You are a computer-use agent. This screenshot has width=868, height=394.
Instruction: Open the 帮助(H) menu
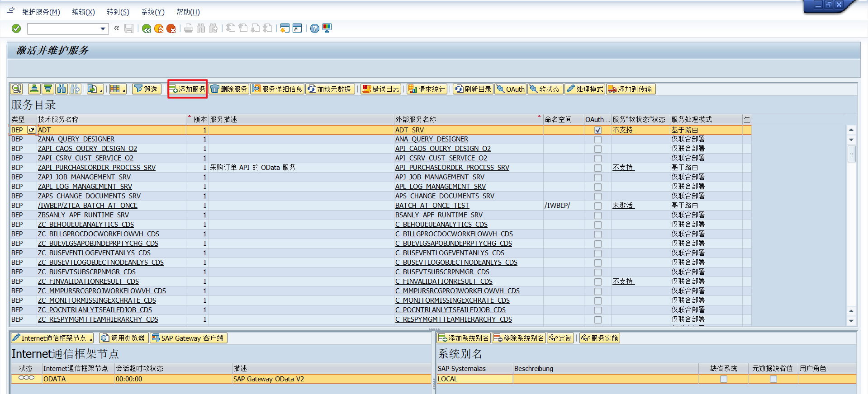coord(188,12)
